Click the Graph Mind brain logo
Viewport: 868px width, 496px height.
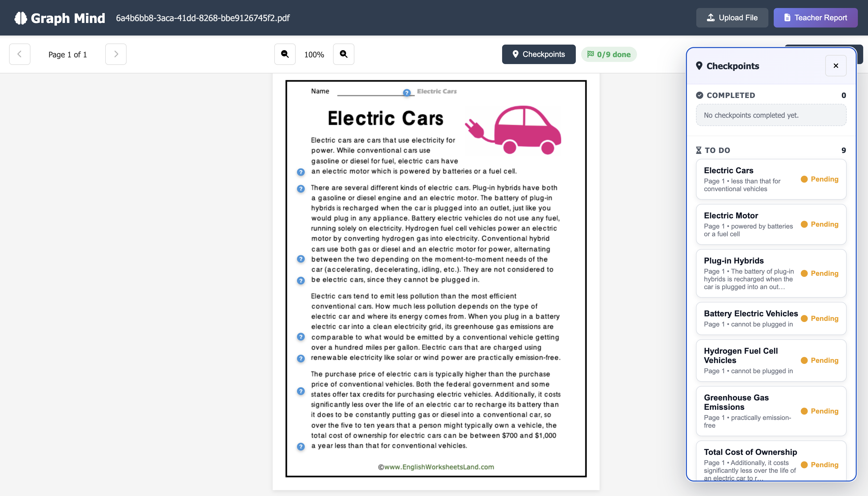21,18
